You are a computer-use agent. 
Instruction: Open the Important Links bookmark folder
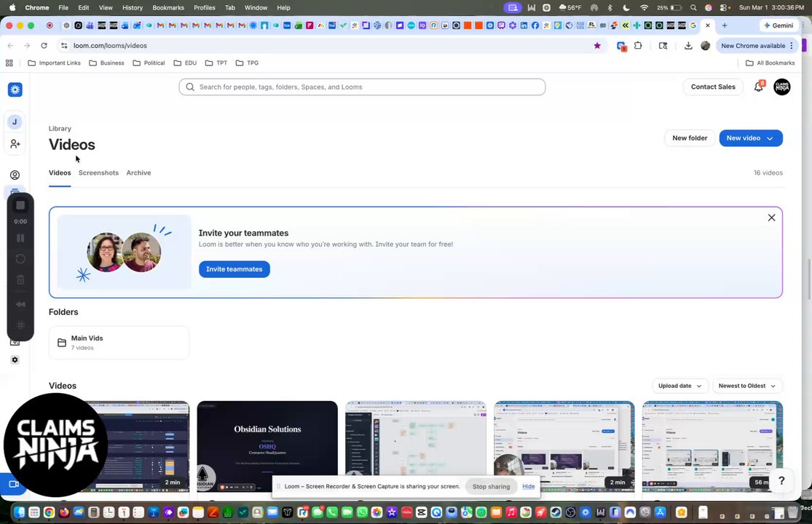[54, 63]
